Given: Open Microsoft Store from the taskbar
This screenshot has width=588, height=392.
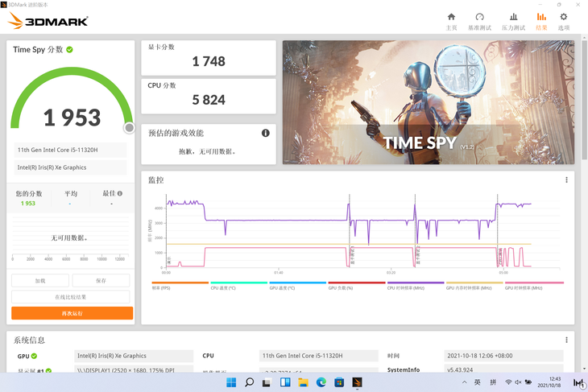Looking at the screenshot, I should [339, 382].
